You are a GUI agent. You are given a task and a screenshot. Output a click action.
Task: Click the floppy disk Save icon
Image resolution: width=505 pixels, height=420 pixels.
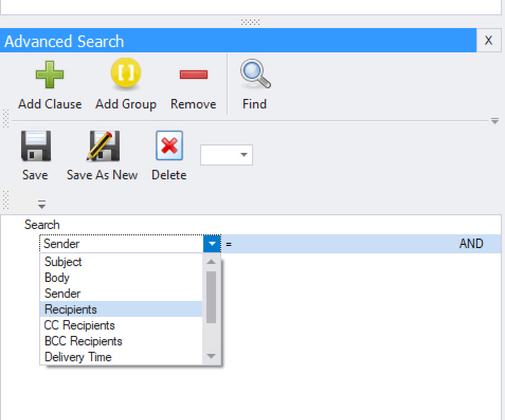click(x=36, y=146)
